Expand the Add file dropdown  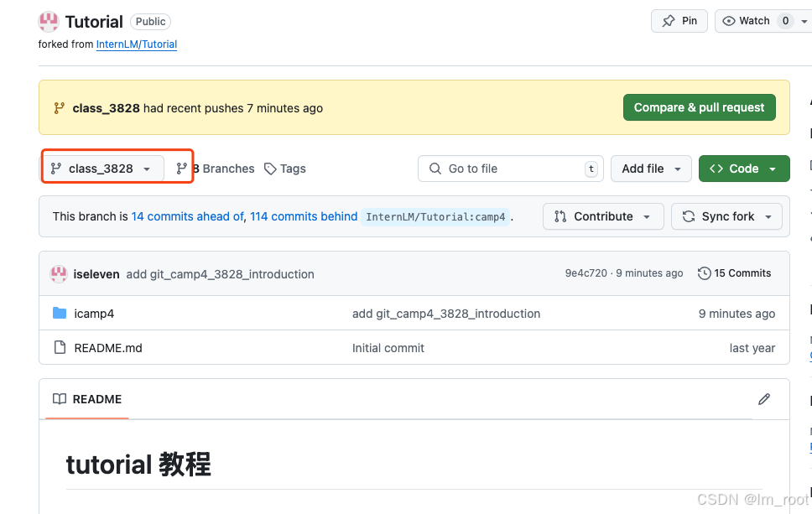(651, 169)
